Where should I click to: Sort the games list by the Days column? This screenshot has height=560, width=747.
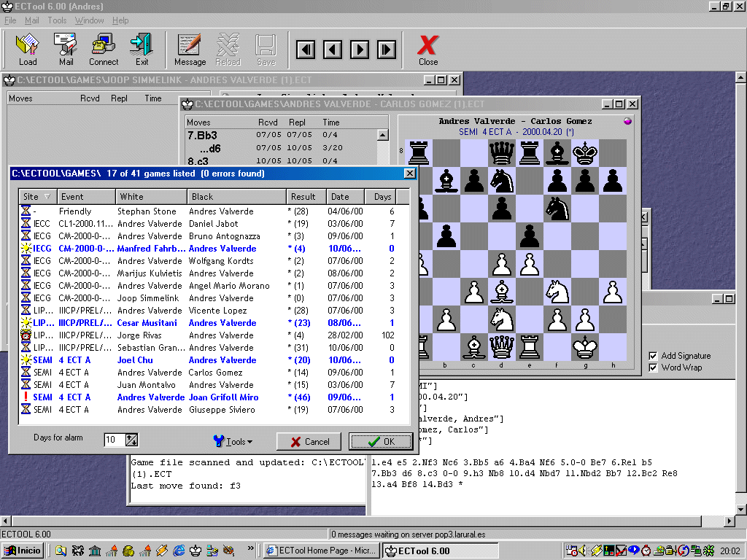click(380, 197)
